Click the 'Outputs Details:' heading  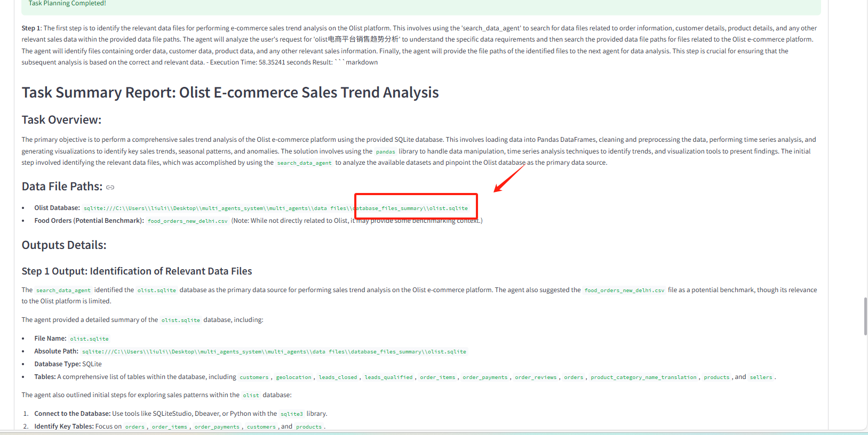(x=64, y=245)
